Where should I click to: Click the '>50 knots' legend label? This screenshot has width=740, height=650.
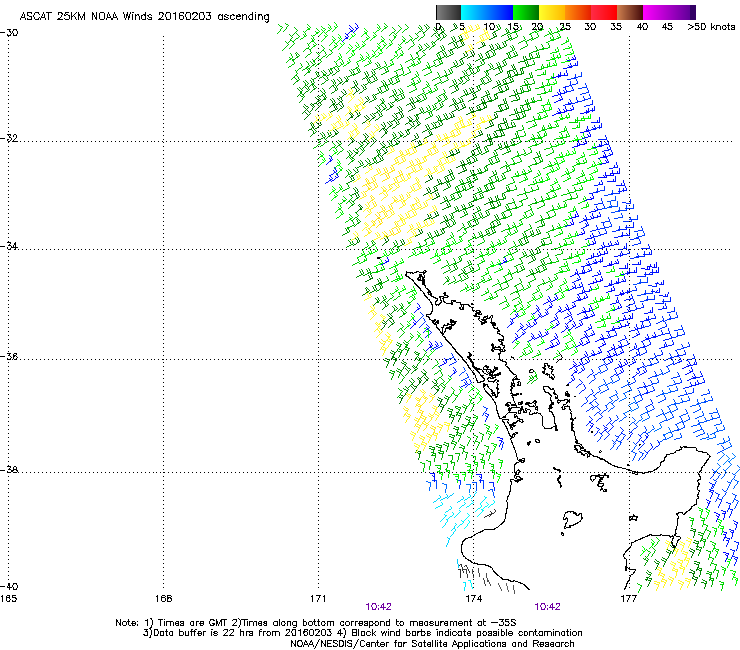[711, 27]
